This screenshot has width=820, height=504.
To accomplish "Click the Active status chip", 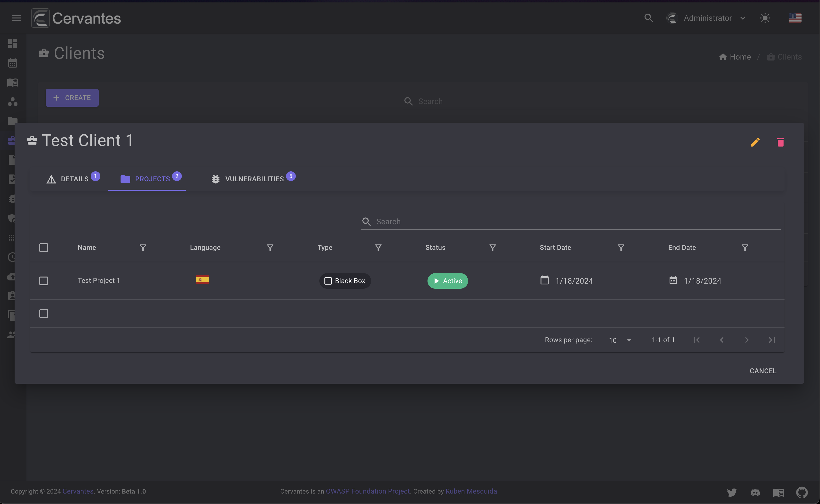I will tap(448, 281).
